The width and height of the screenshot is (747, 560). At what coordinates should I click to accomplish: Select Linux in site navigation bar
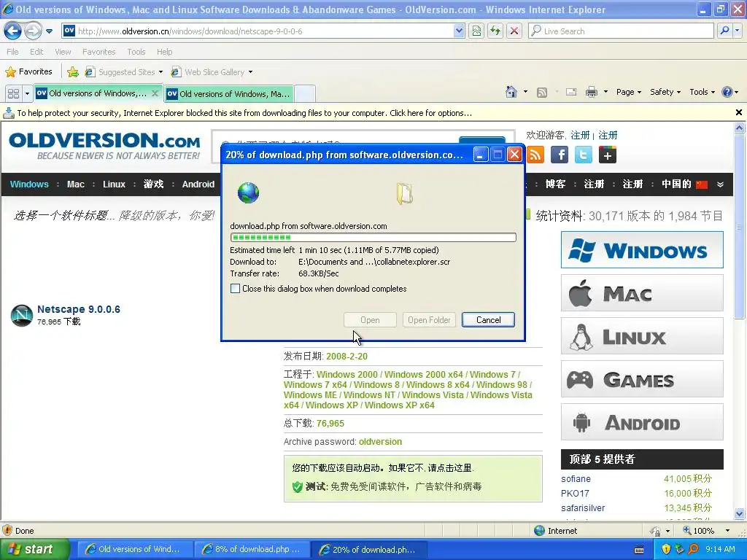(114, 184)
